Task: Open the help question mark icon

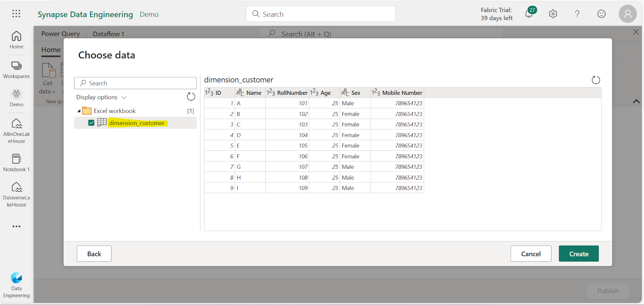Action: tap(577, 14)
